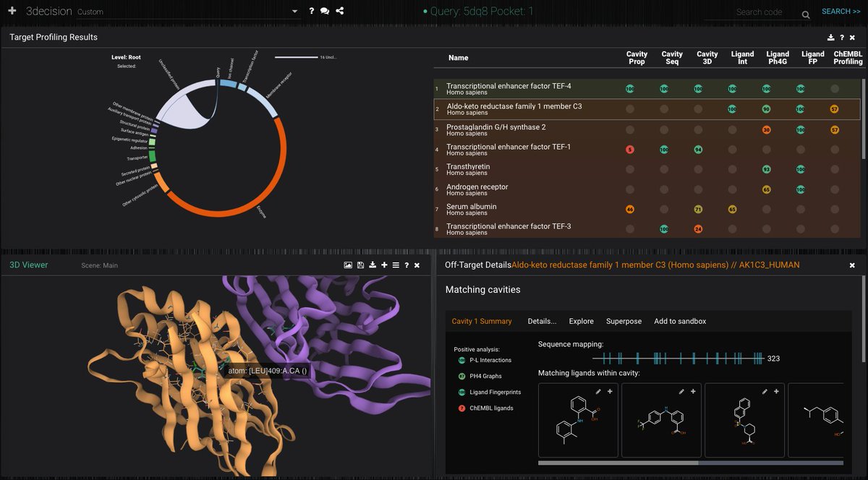
Task: Download from the 3D Viewer toolbar
Action: pos(373,265)
